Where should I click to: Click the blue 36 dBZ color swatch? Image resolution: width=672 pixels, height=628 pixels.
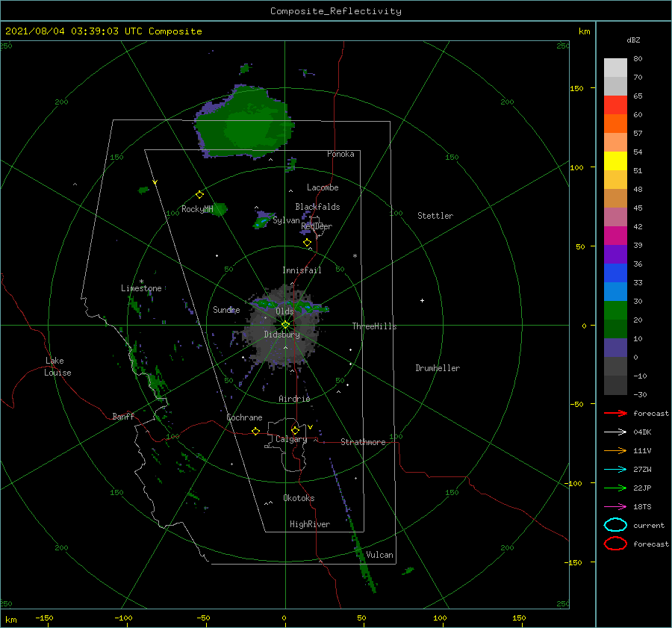[615, 273]
